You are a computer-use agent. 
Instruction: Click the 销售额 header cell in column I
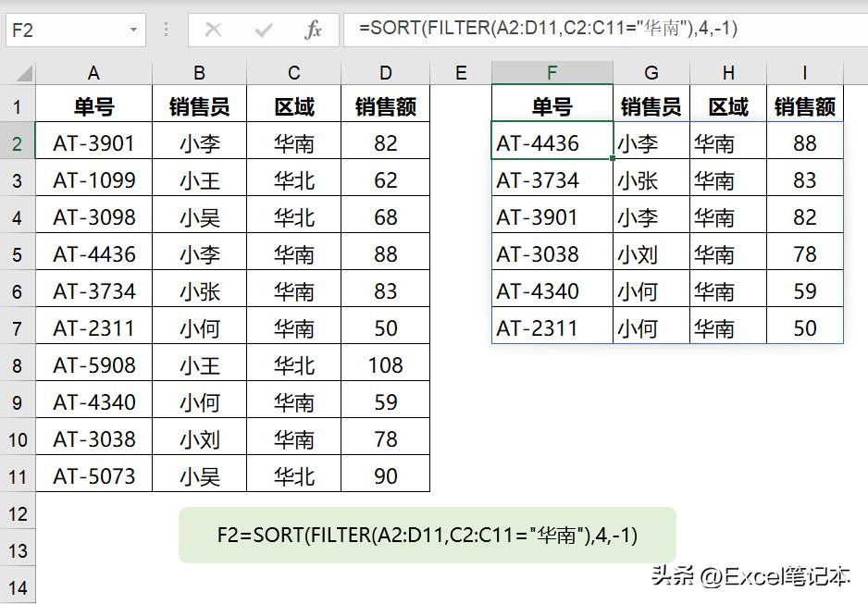coord(804,105)
